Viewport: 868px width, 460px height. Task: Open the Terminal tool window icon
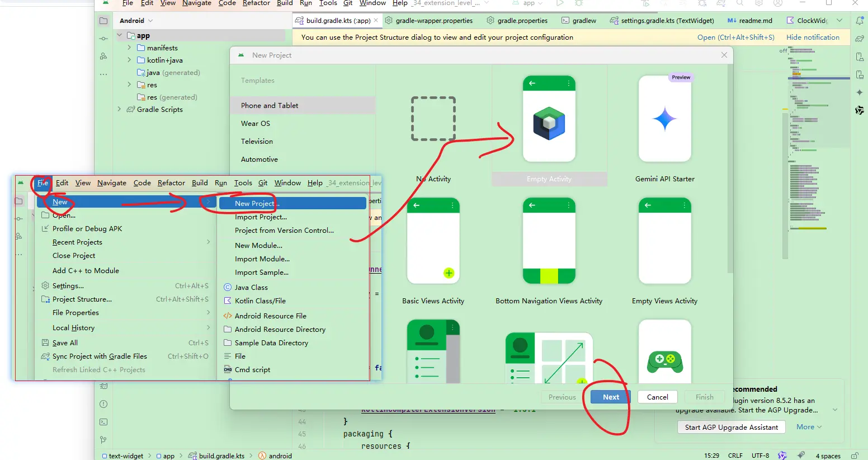click(103, 422)
